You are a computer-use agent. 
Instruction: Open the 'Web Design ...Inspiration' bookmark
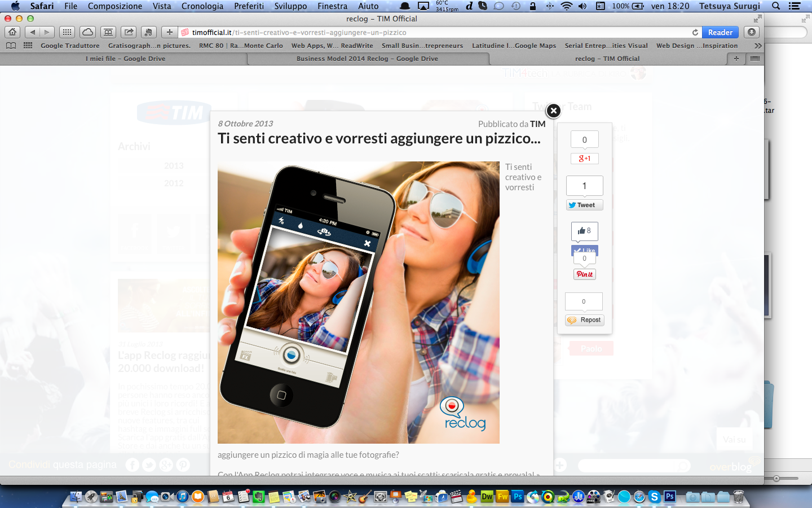pos(697,46)
